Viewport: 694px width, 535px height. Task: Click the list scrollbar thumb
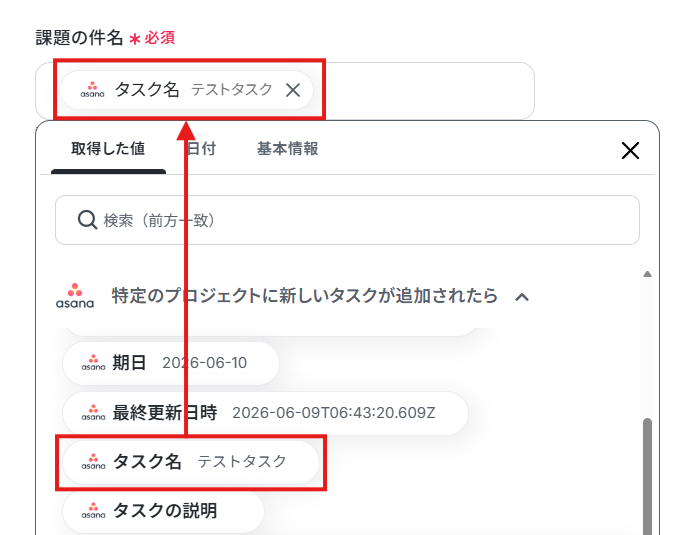tap(647, 477)
